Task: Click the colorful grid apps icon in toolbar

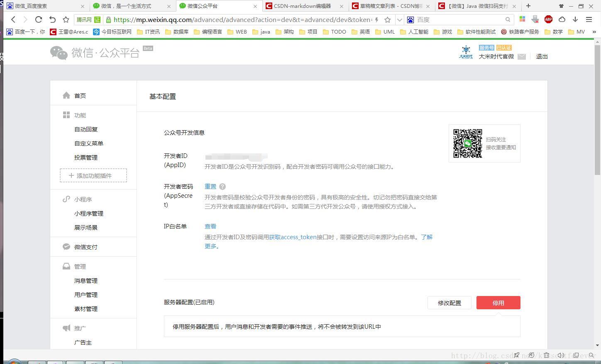Action: tap(522, 19)
